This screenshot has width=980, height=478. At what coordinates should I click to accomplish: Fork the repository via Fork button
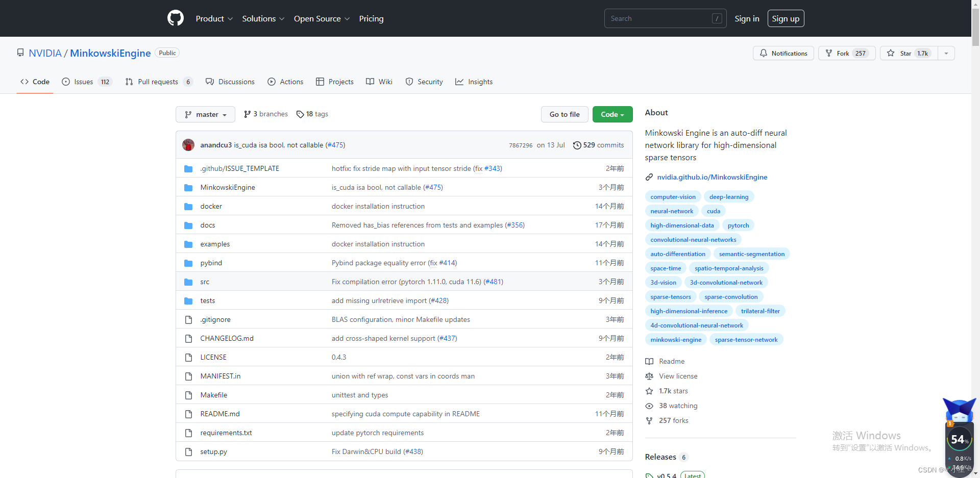click(847, 53)
